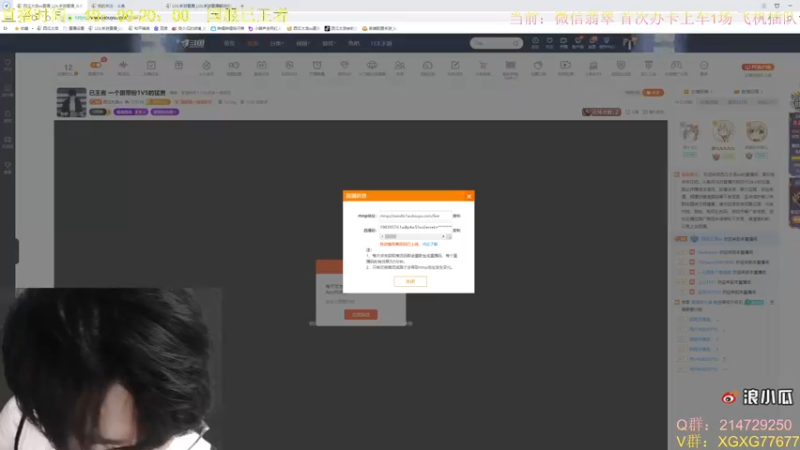The height and width of the screenshot is (450, 800).
Task: Click the streamer avatar thumbnail
Action: point(71,103)
